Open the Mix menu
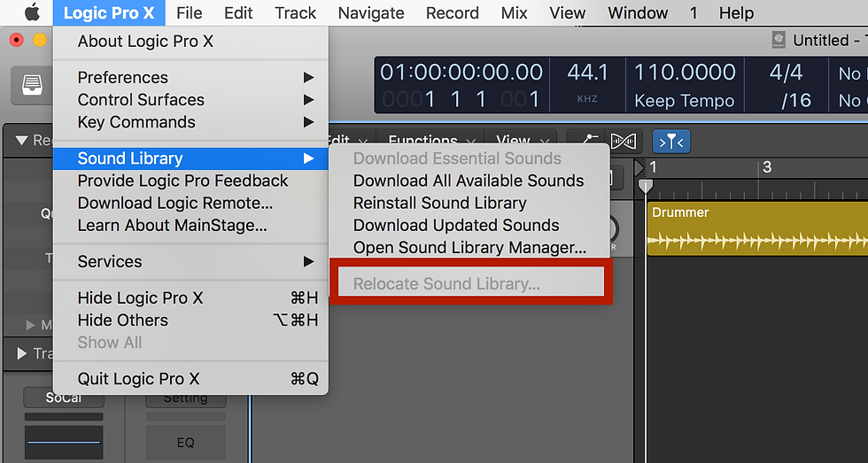 coord(515,12)
